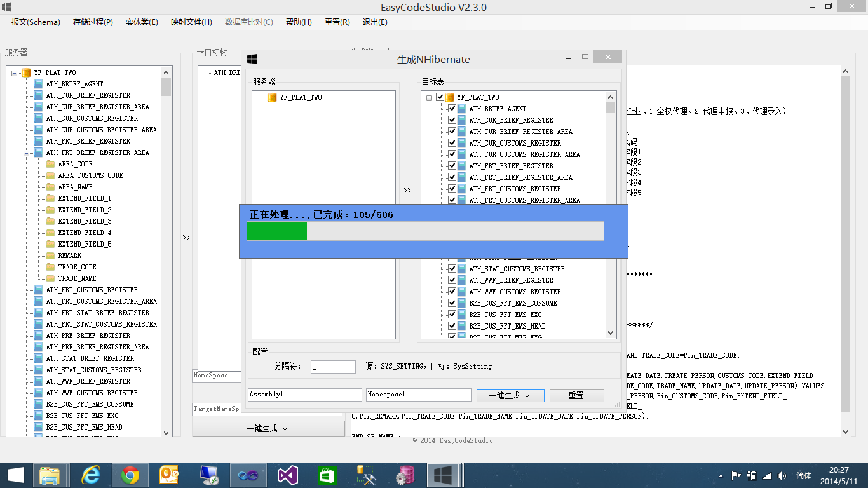Switch to Google Chrome on the taskbar

point(131,475)
